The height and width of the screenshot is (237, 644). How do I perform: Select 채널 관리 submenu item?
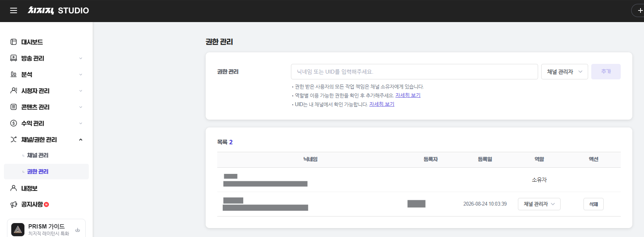point(38,155)
